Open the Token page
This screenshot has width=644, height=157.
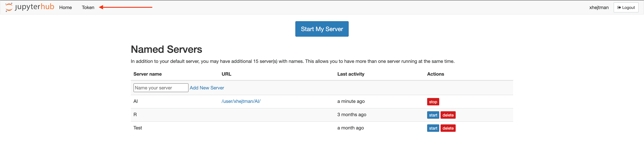tap(88, 8)
